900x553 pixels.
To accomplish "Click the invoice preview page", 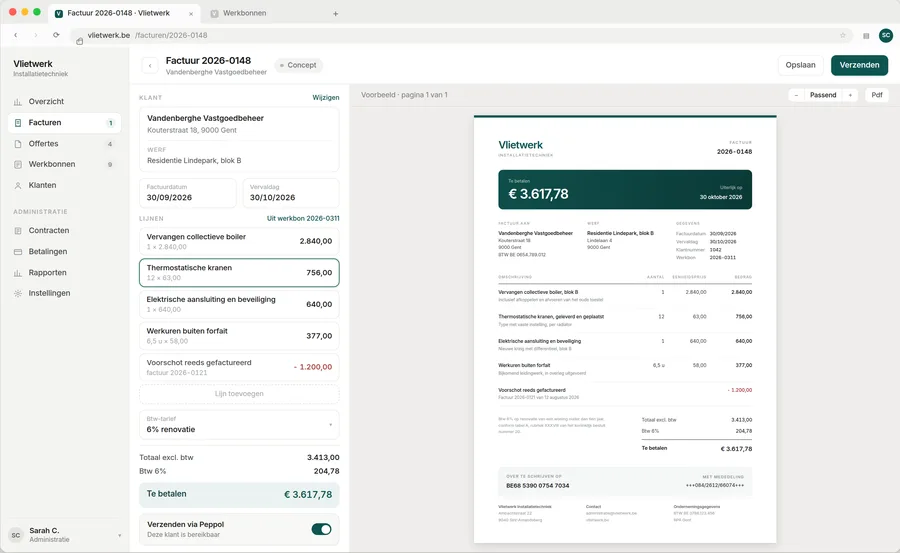I will [625, 330].
